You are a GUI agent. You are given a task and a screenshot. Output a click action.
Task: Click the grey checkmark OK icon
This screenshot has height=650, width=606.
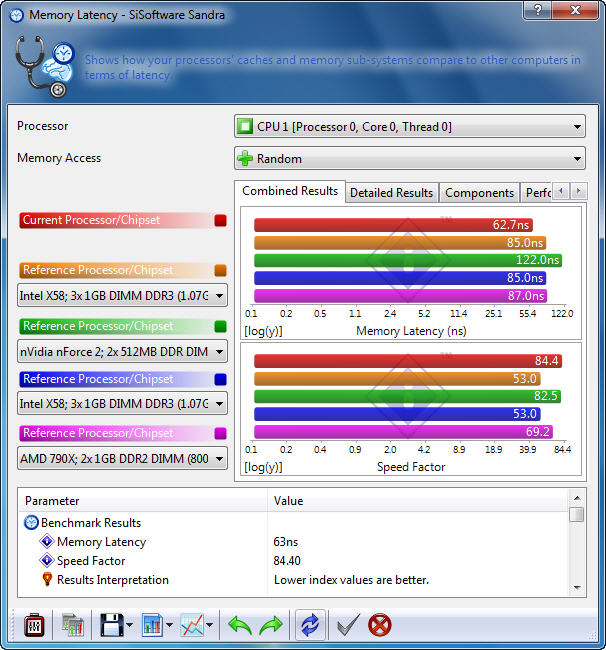349,625
